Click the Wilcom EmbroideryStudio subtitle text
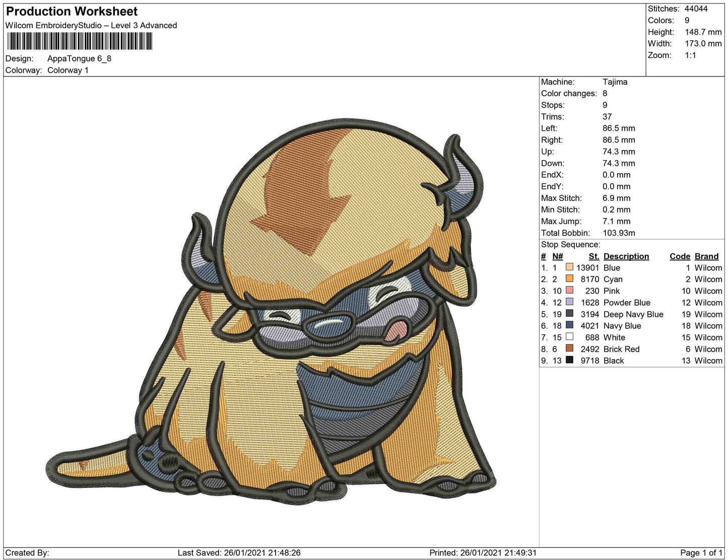728x560 pixels. 91,25
